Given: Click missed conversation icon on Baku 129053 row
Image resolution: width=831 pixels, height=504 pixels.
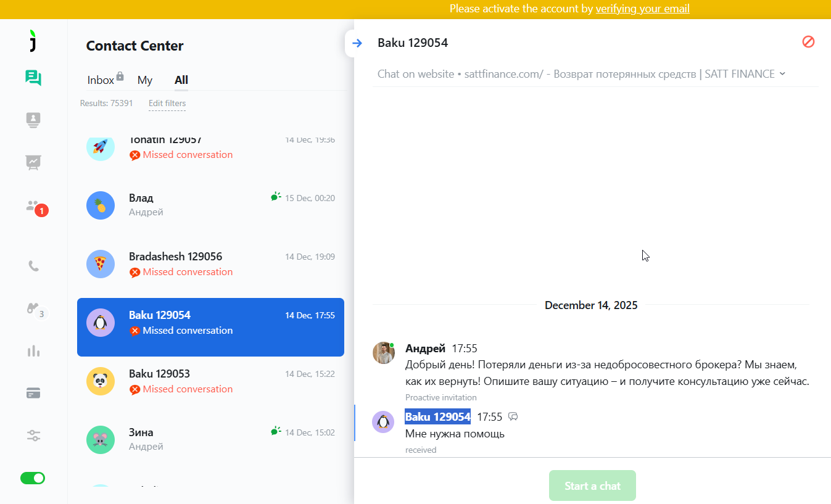Looking at the screenshot, I should point(134,389).
